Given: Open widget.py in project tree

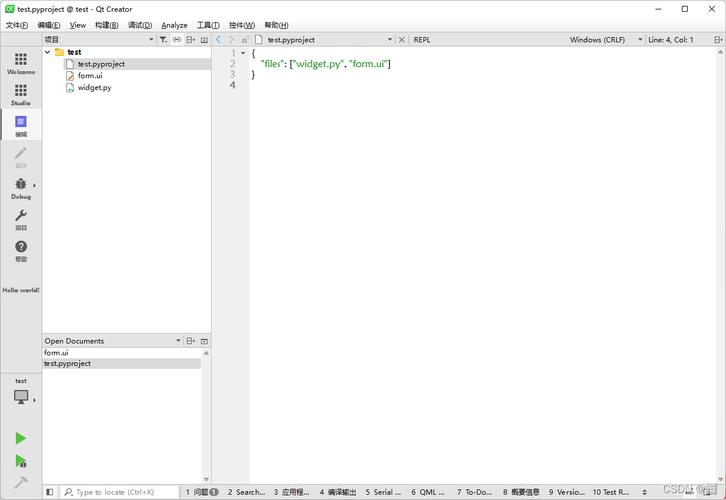Looking at the screenshot, I should tap(94, 88).
